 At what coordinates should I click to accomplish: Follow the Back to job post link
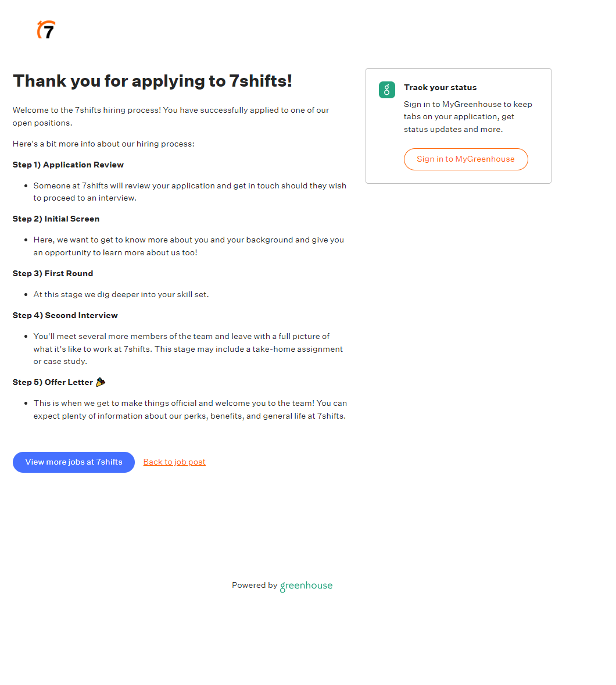pyautogui.click(x=174, y=462)
